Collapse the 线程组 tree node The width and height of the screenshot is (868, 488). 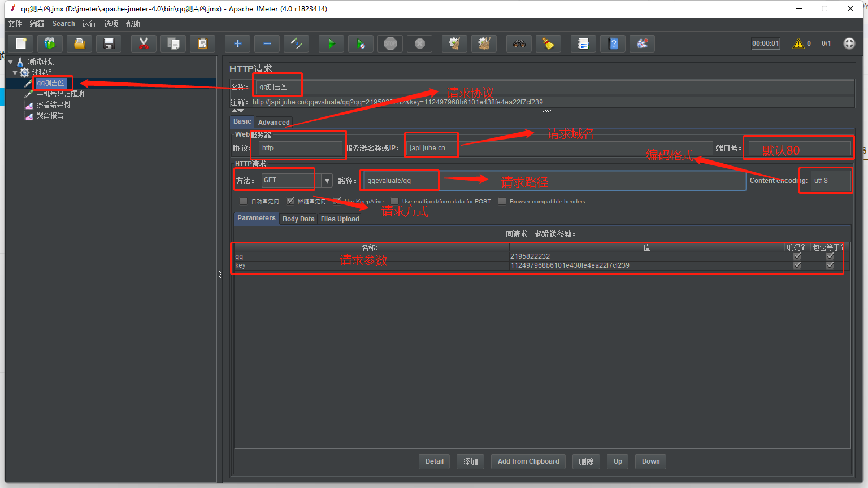(x=15, y=72)
